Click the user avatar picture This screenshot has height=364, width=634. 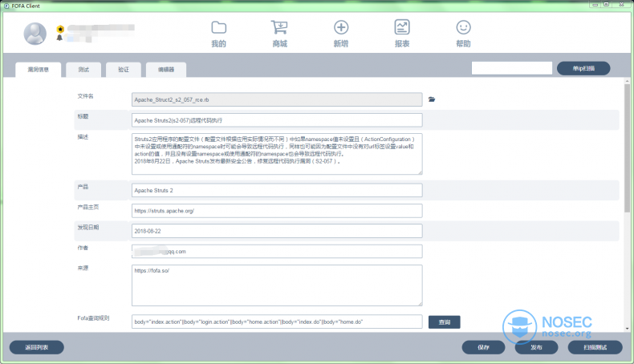pyautogui.click(x=35, y=34)
